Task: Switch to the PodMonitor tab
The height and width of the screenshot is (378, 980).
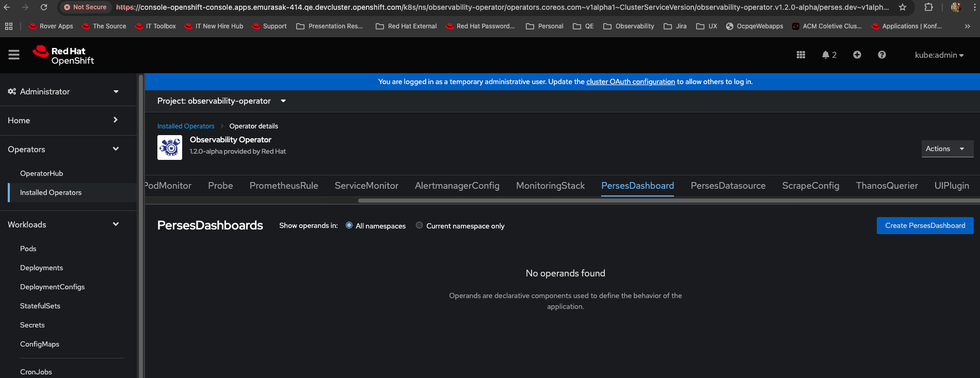Action: pos(168,186)
